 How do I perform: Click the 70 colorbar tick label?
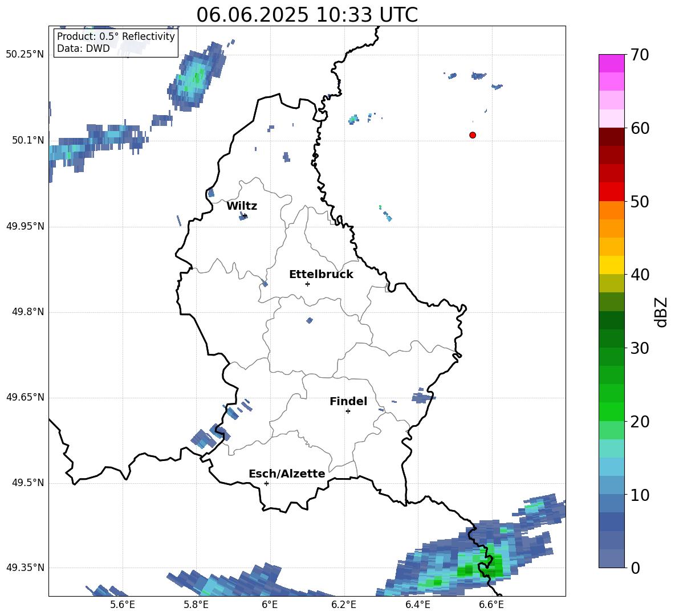640,55
